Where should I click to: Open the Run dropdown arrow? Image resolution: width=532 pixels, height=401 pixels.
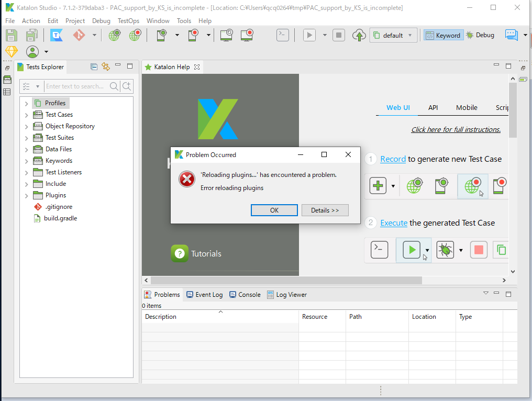325,35
